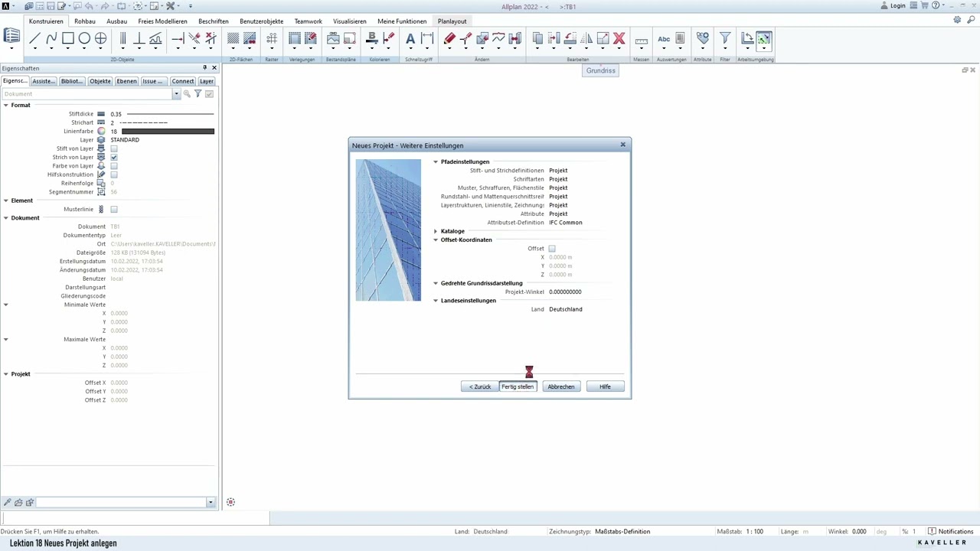
Task: Click the Login link at top right
Action: coord(898,5)
